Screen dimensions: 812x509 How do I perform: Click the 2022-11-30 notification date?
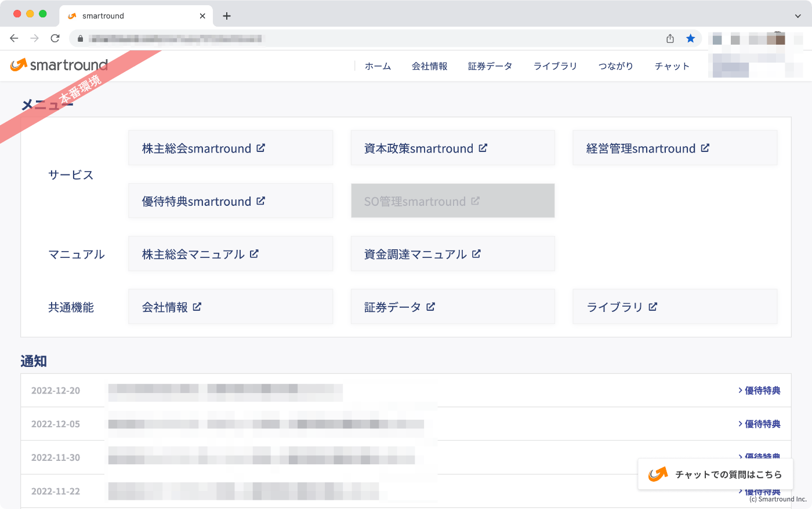pos(56,458)
